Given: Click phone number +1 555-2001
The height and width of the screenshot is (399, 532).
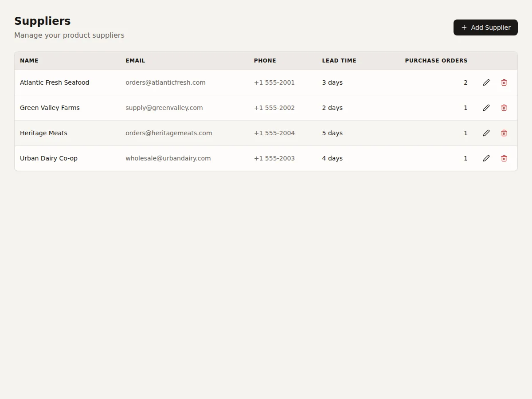Looking at the screenshot, I should point(274,82).
